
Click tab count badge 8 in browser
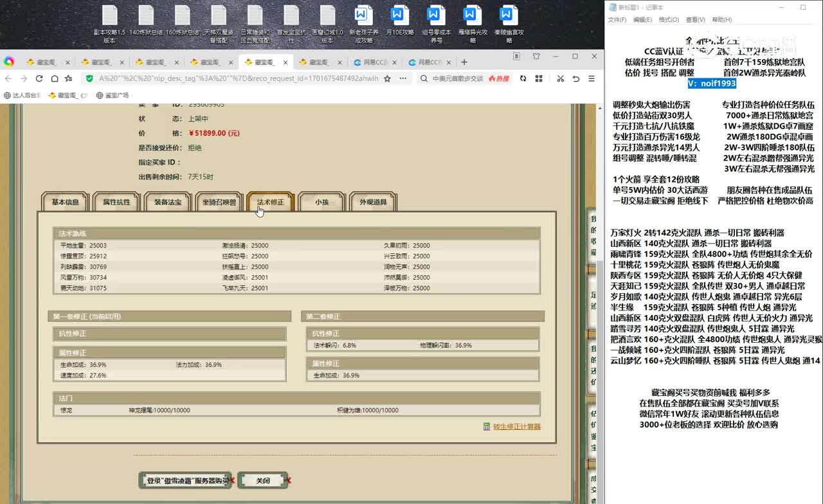coord(516,57)
